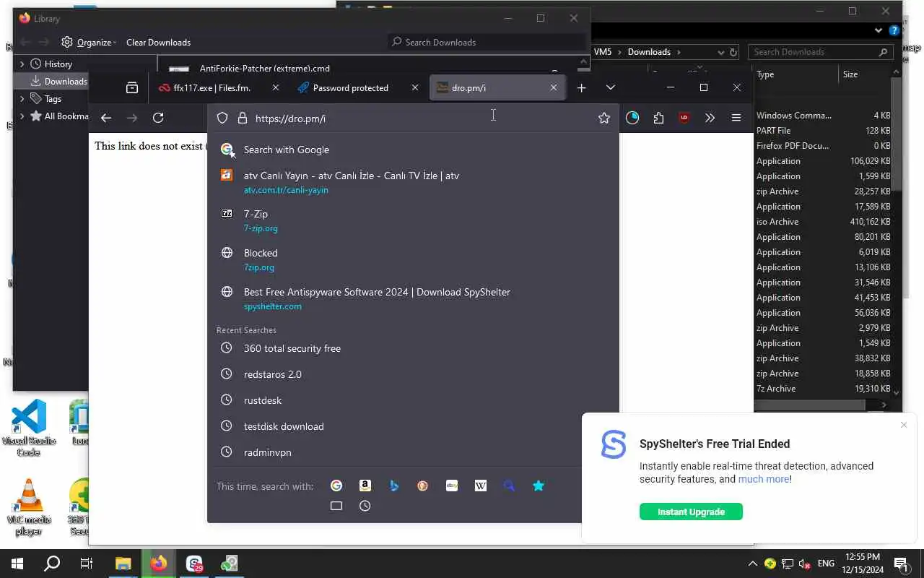Open the uBlock Origin popup
This screenshot has width=924, height=578.
click(684, 118)
